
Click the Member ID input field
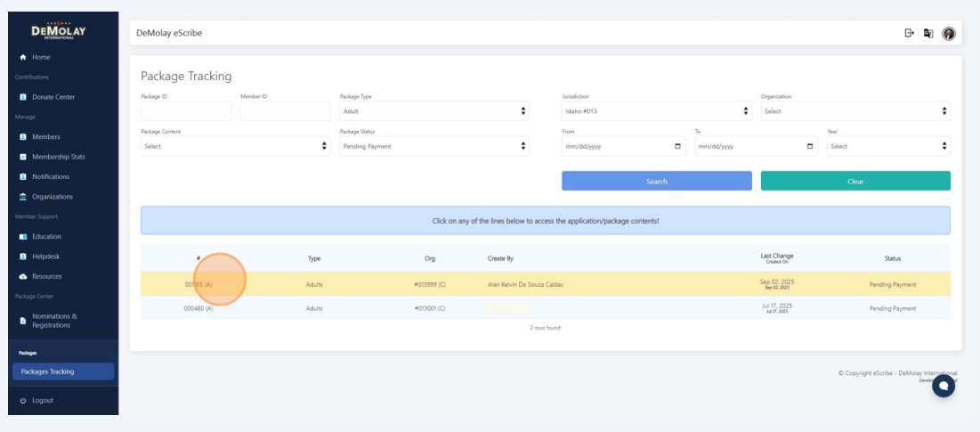(285, 111)
